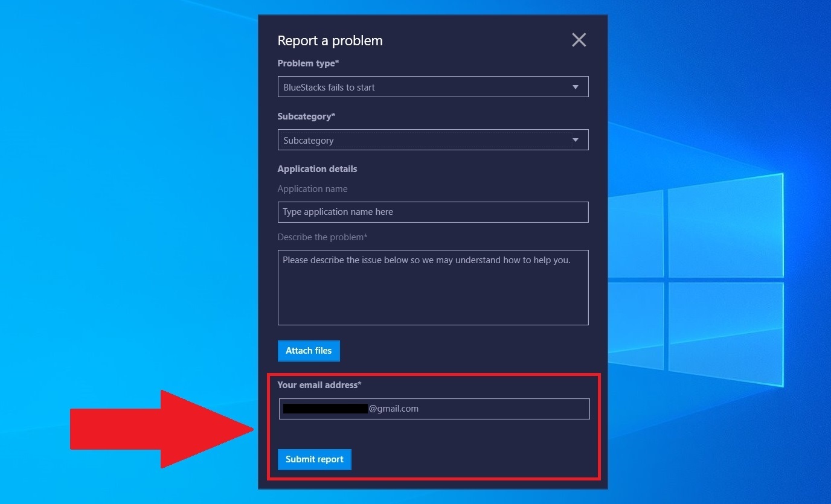Click the "@gmail.com" text in email field
Viewport: 831px width, 504px height.
click(x=393, y=409)
